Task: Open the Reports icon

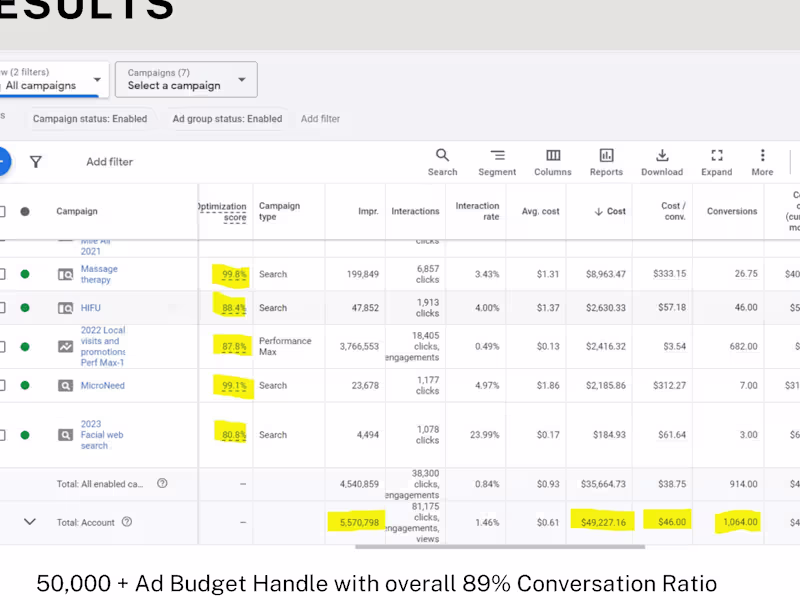Action: pos(606,162)
